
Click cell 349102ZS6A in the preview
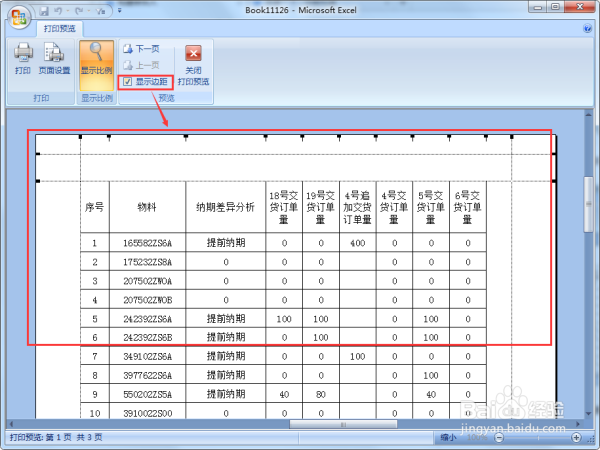147,357
